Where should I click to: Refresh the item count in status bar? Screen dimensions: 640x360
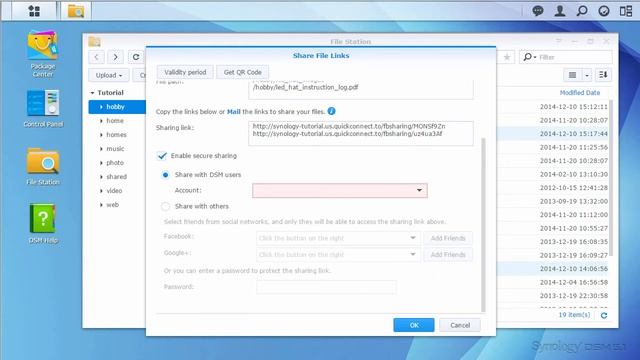(604, 315)
